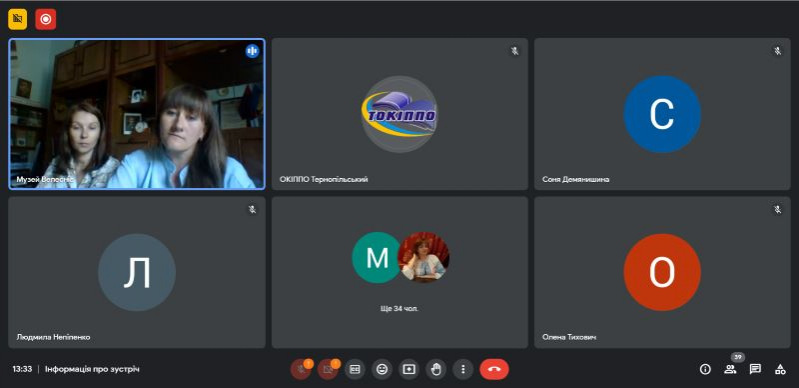Click Олена Тихович's orange avatar
Image resolution: width=799 pixels, height=388 pixels.
click(662, 272)
